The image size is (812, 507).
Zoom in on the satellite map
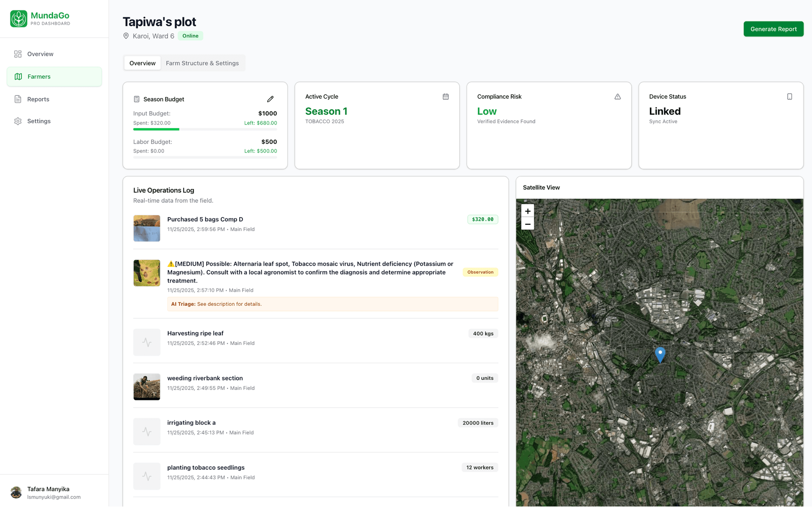click(x=527, y=211)
